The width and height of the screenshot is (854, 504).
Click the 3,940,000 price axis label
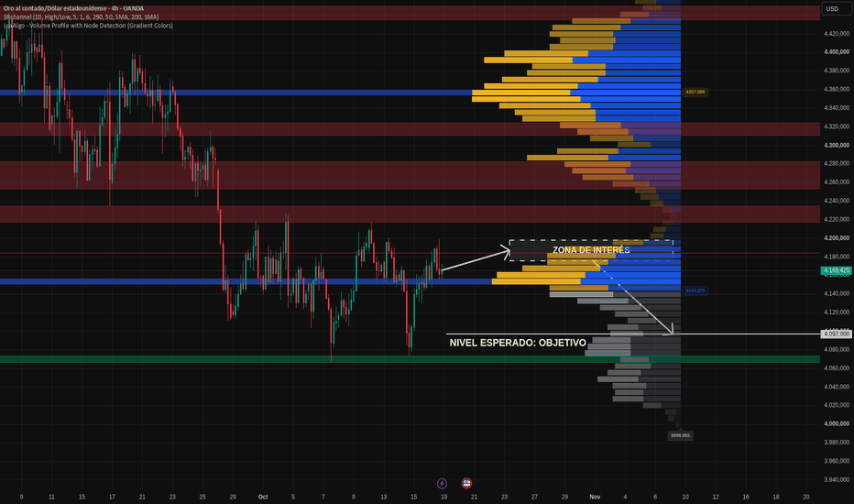pyautogui.click(x=837, y=479)
